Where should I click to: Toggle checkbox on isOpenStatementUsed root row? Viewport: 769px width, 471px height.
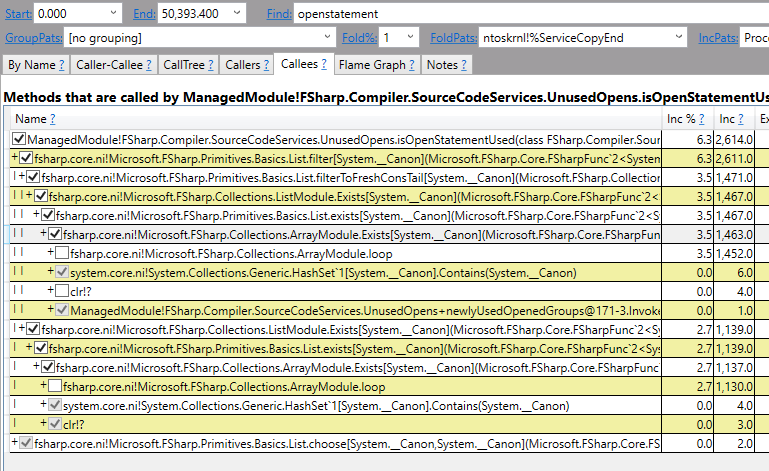coord(19,139)
